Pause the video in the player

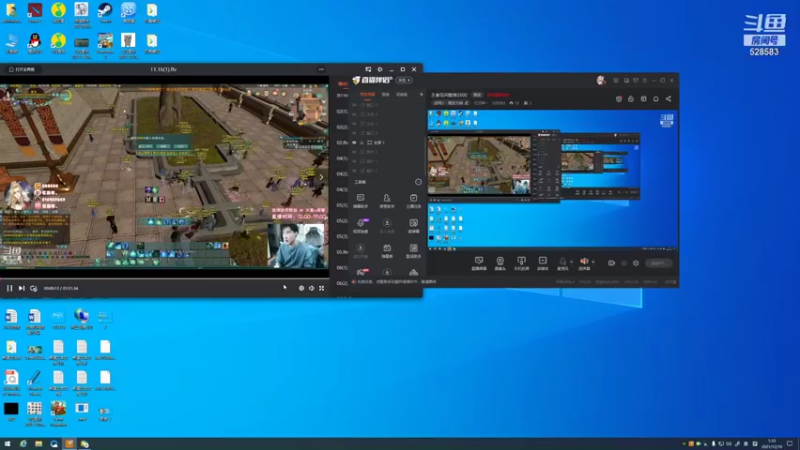[x=9, y=288]
